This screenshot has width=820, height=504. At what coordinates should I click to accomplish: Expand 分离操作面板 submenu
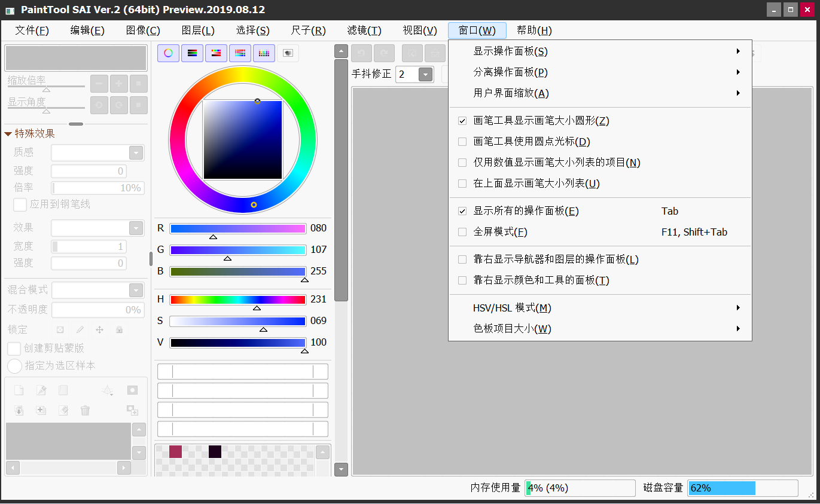[600, 72]
